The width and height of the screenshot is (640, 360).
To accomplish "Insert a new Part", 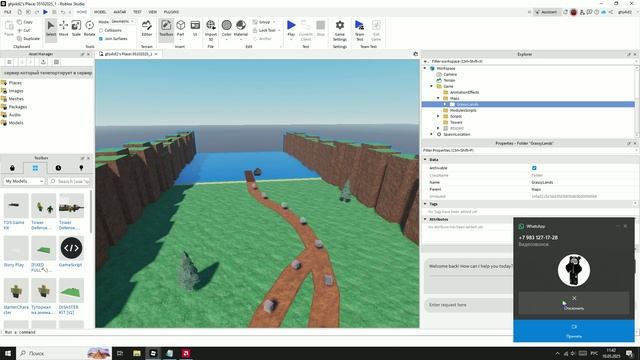I will pyautogui.click(x=180, y=29).
